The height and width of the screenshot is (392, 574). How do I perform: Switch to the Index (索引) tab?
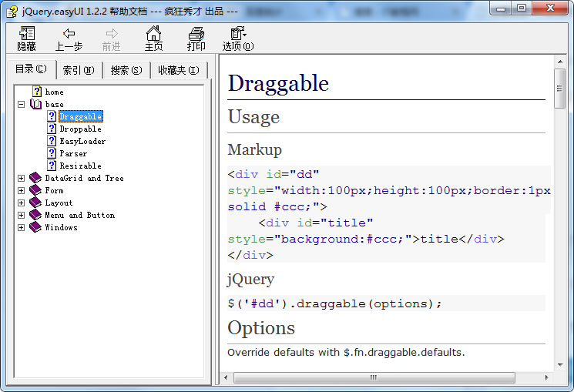pyautogui.click(x=79, y=70)
